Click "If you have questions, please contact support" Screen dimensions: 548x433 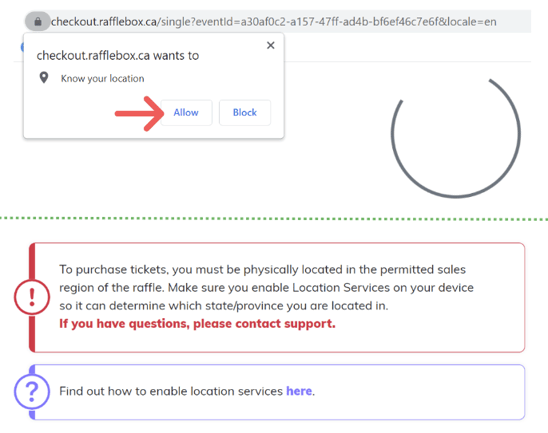tap(197, 324)
